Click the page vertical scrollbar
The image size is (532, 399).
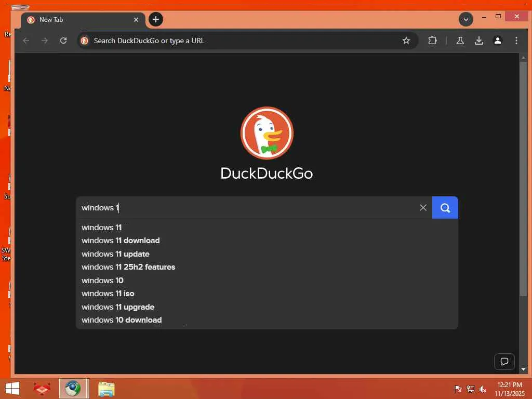pos(523,180)
